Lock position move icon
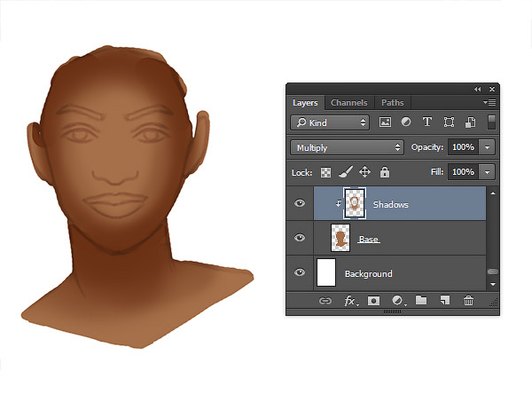532x394 pixels. click(364, 172)
